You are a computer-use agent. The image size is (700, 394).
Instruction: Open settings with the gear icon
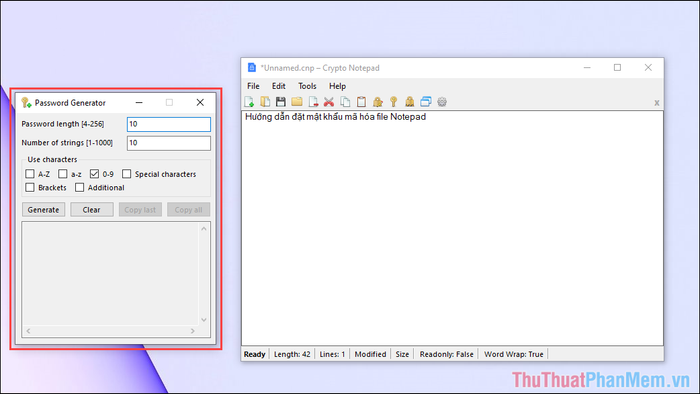pos(442,102)
